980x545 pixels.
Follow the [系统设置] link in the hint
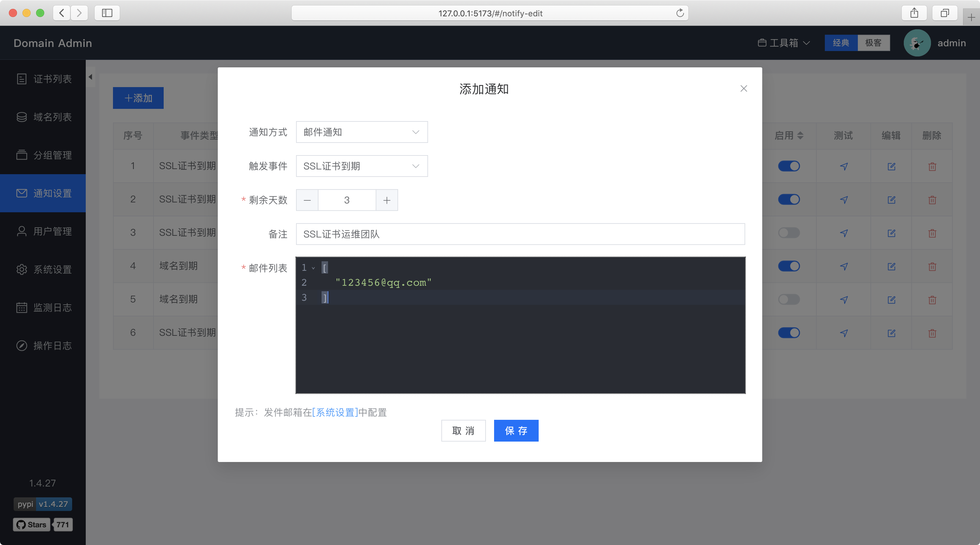point(335,412)
